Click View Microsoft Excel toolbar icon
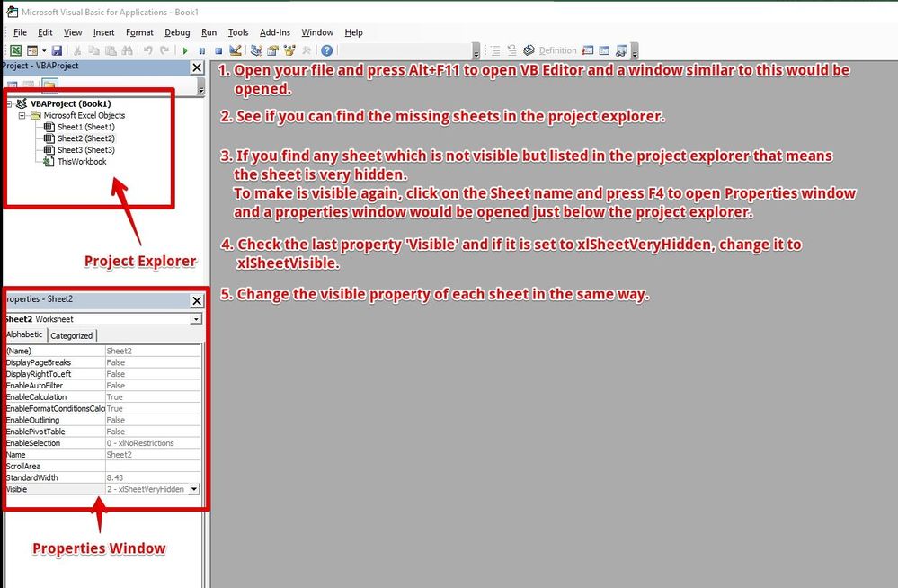898x588 pixels. point(15,50)
